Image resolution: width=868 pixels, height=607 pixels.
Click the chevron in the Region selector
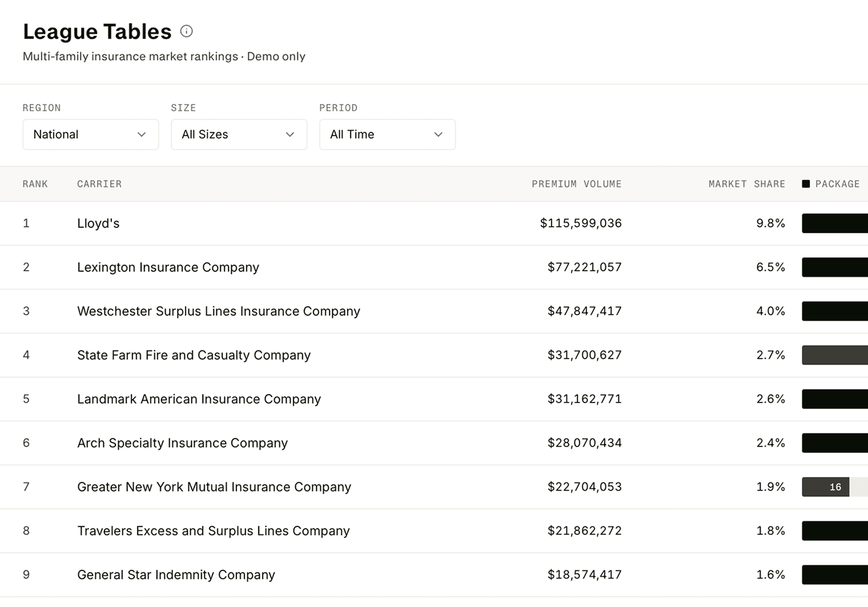tap(142, 135)
